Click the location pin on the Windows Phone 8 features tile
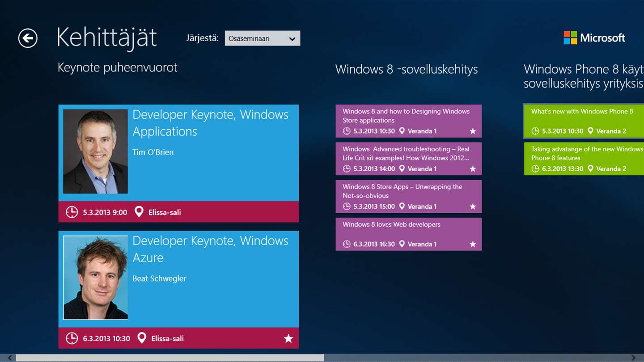This screenshot has width=644, height=362. [590, 168]
